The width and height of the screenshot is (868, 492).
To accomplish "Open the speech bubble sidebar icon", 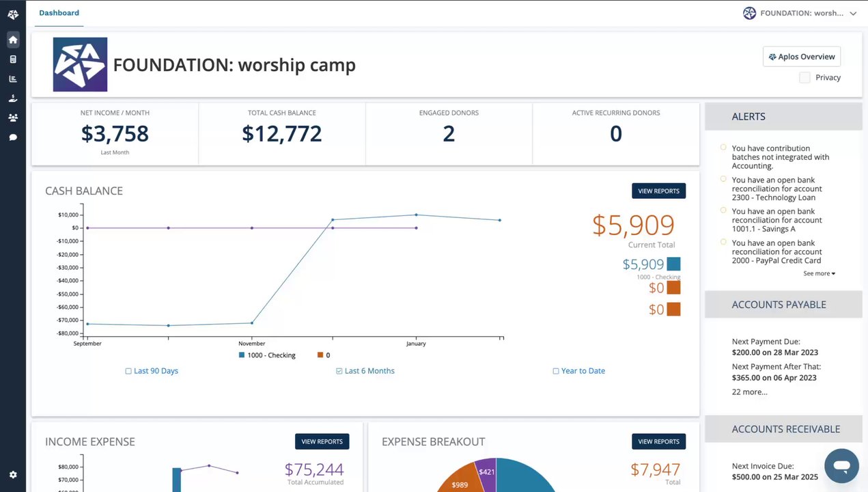I will tap(13, 137).
